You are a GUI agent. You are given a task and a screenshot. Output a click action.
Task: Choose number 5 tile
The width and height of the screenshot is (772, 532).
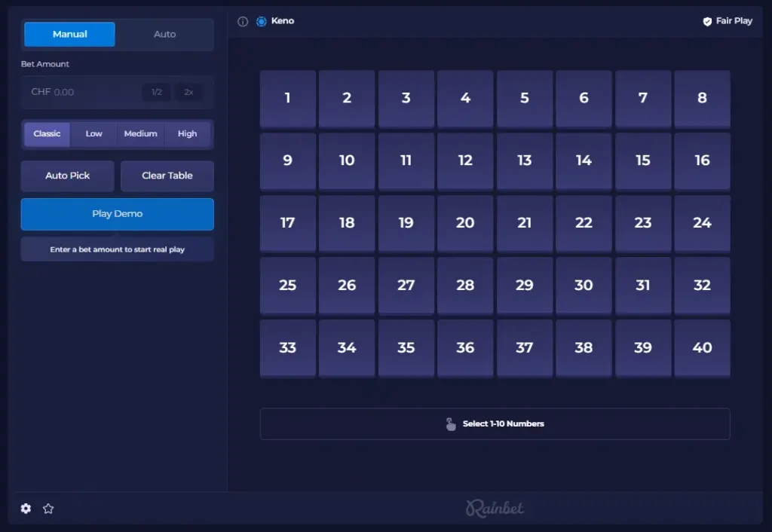[x=525, y=99]
